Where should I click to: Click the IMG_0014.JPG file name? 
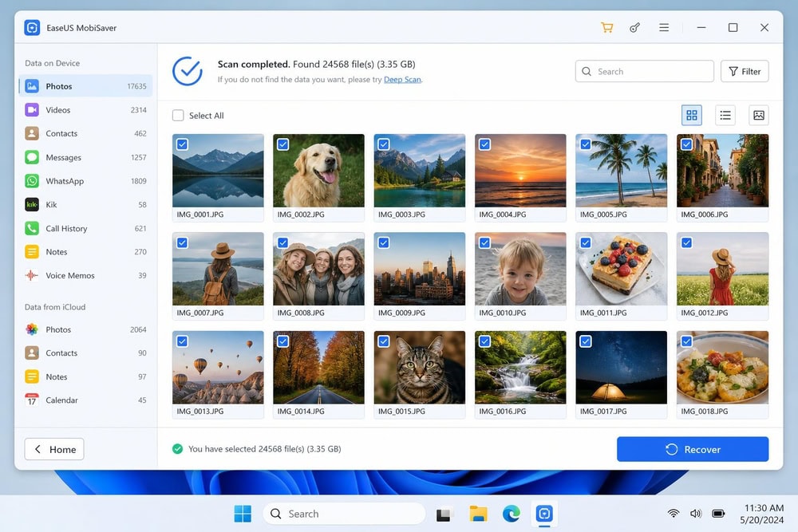click(301, 411)
